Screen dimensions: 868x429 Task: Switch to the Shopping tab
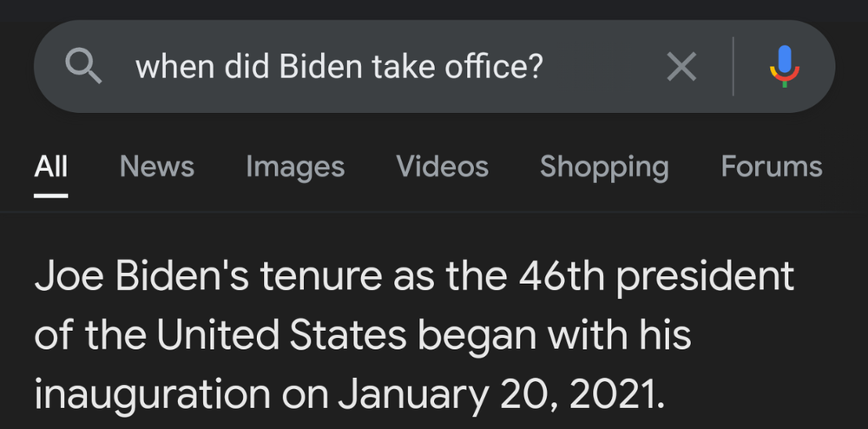click(x=604, y=166)
